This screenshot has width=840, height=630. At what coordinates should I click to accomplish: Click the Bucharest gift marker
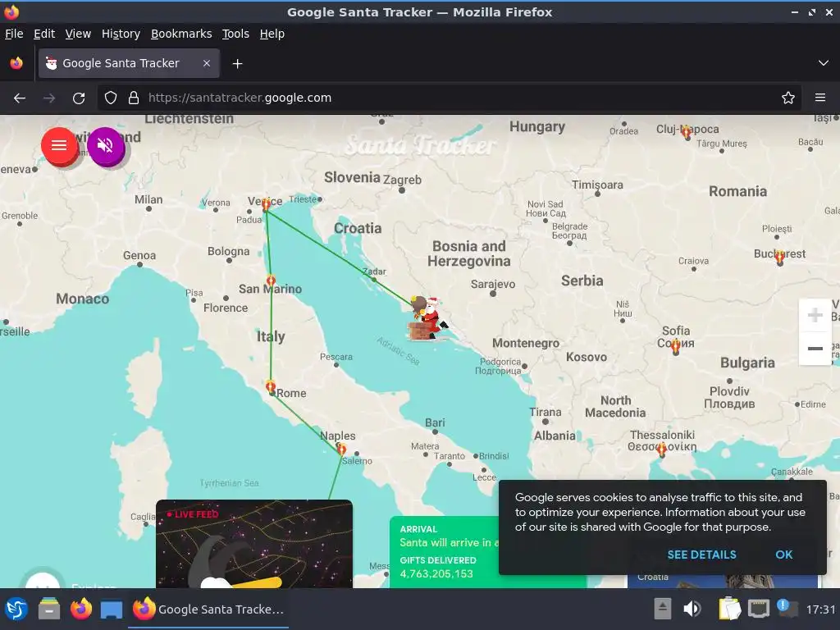(779, 258)
